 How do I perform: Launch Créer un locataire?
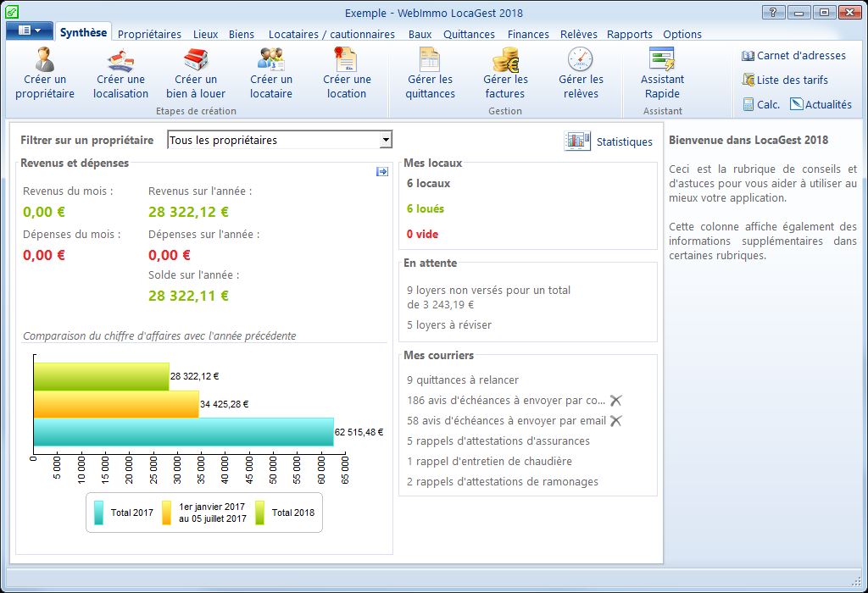pyautogui.click(x=270, y=61)
